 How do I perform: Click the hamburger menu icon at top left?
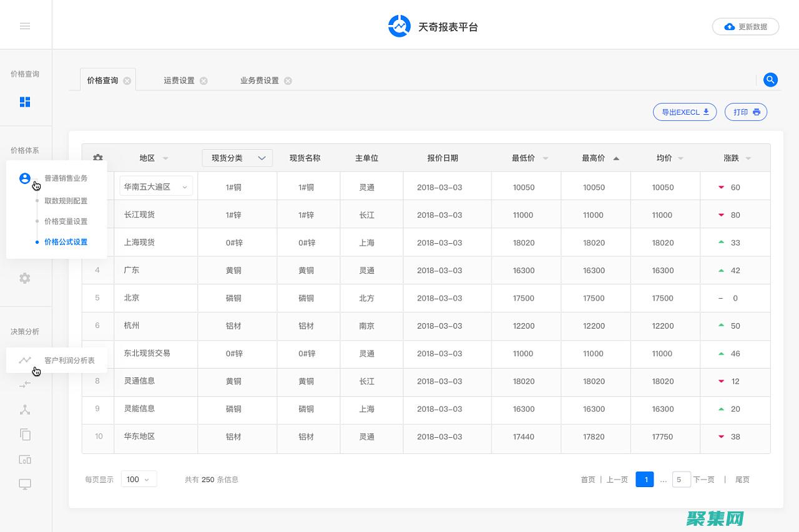25,26
